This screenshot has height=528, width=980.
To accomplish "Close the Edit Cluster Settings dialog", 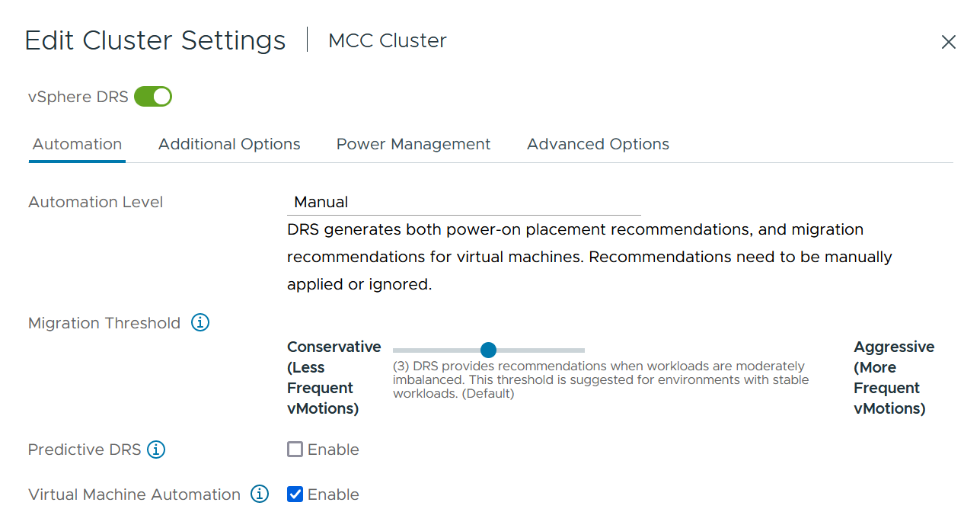I will pyautogui.click(x=948, y=42).
